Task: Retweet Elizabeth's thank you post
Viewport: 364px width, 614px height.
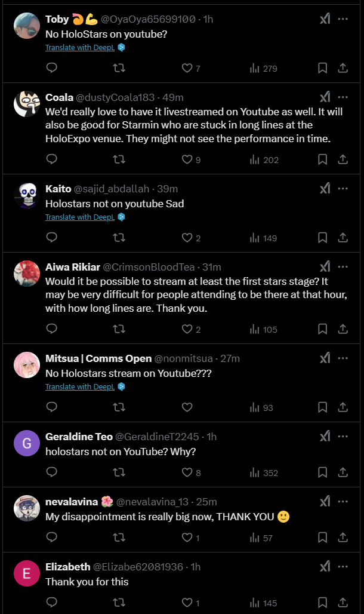Action: [119, 603]
